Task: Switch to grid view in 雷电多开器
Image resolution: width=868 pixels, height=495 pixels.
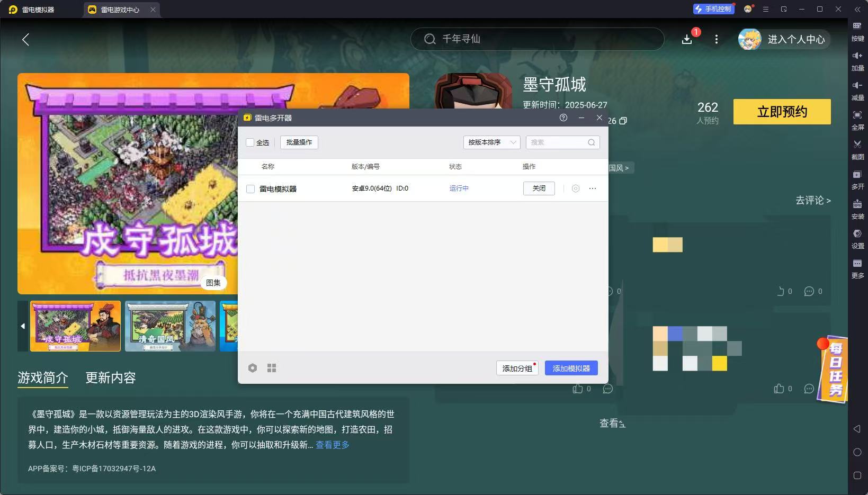Action: point(272,368)
